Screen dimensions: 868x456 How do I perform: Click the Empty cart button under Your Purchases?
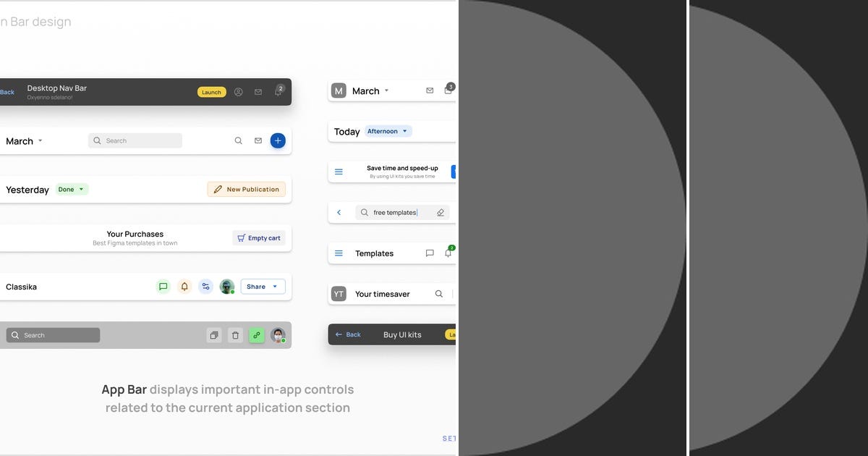258,237
